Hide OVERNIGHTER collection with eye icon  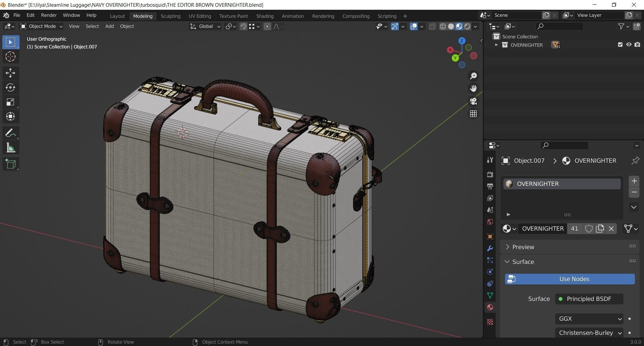coord(629,45)
